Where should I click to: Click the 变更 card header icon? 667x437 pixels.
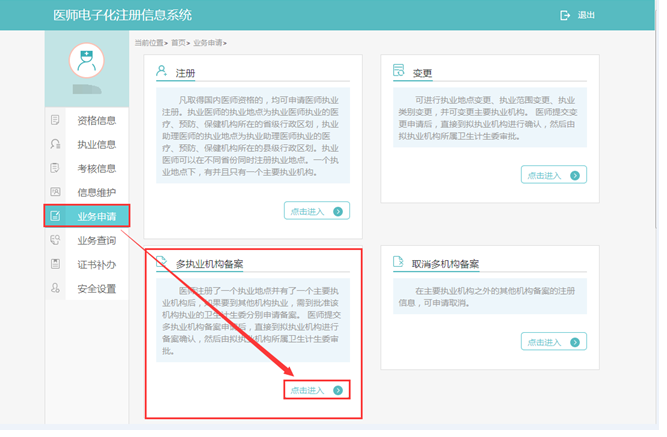coord(398,72)
